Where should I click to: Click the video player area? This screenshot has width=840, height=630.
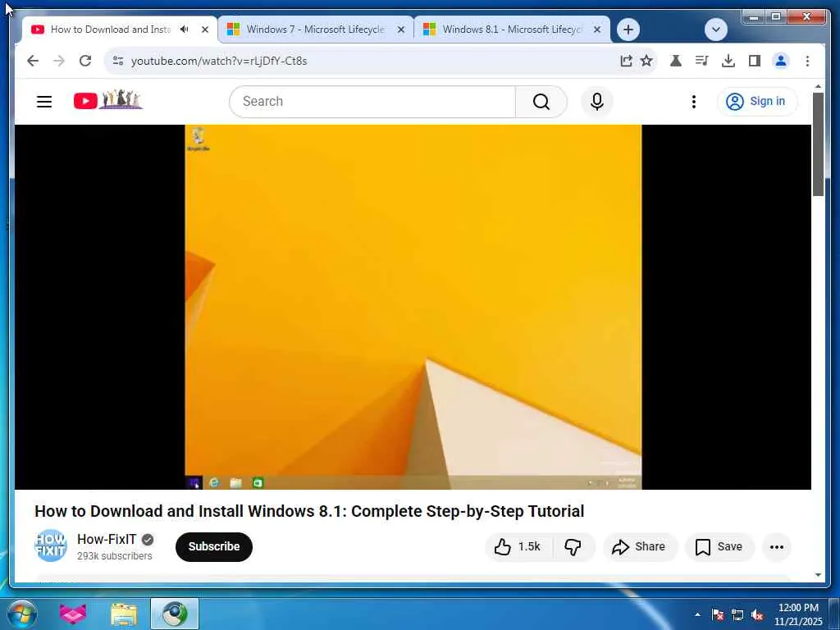pos(413,307)
